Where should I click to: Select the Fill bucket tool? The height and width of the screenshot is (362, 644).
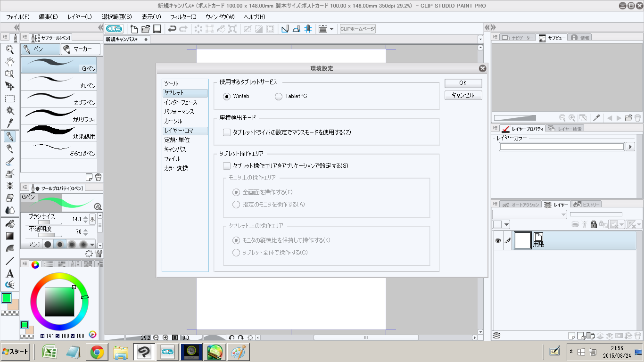click(9, 223)
